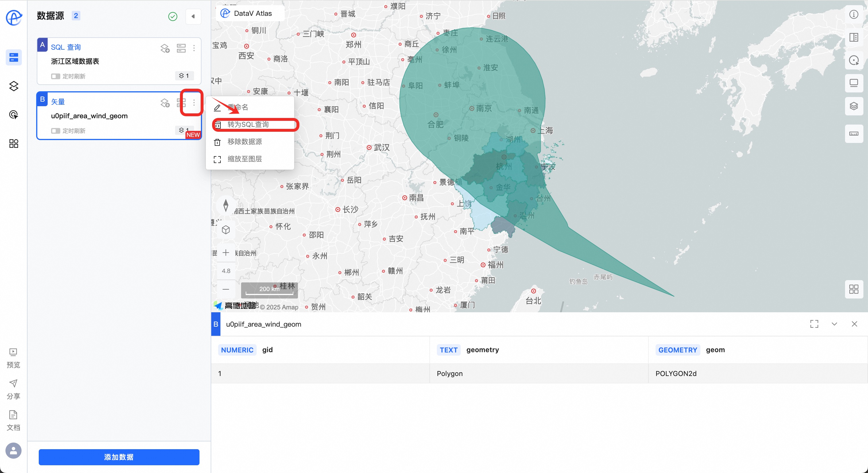Screen dimensions: 868x473
Task: Open the layers icon in left sidebar
Action: click(x=13, y=86)
